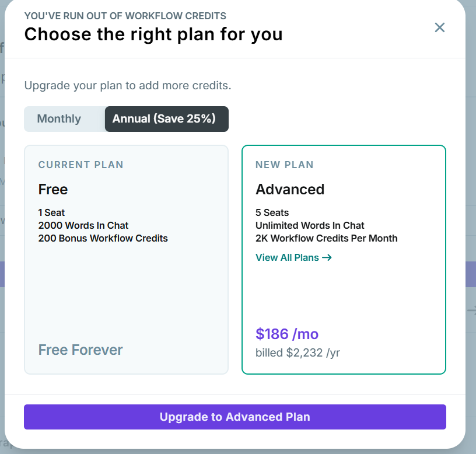The height and width of the screenshot is (454, 476).
Task: Switch billing to Monthly
Action: pos(59,119)
